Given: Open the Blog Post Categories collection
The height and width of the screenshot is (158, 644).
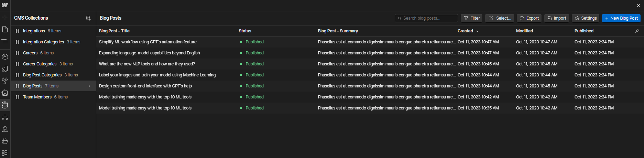Looking at the screenshot, I should (x=53, y=75).
